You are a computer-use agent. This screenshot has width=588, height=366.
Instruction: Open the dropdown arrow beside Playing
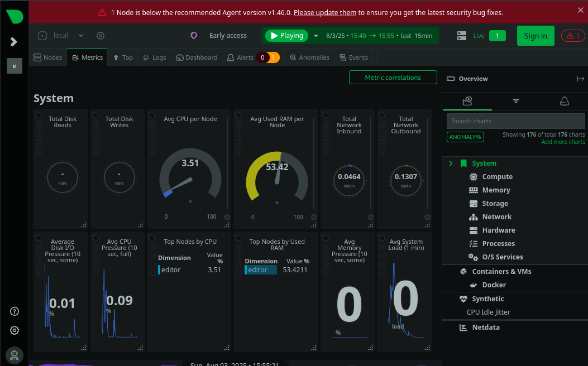point(316,36)
